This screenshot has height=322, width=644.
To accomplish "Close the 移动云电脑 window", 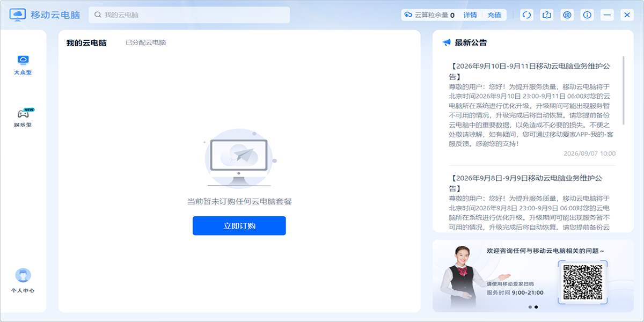I will pyautogui.click(x=627, y=15).
